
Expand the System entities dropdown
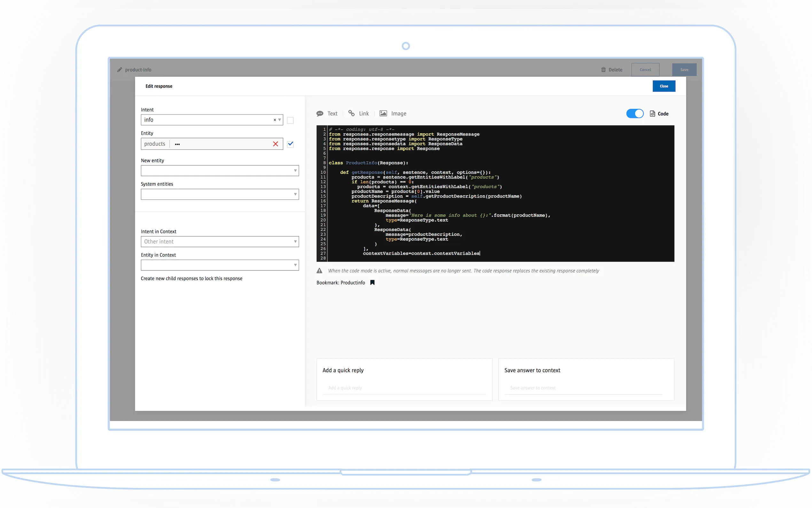point(220,194)
